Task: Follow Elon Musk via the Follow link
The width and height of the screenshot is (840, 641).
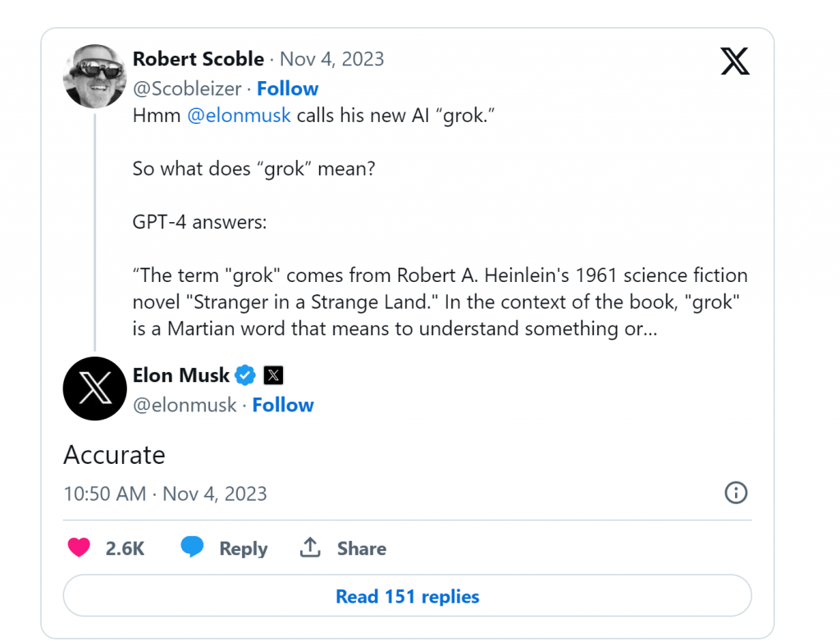Action: pos(283,405)
